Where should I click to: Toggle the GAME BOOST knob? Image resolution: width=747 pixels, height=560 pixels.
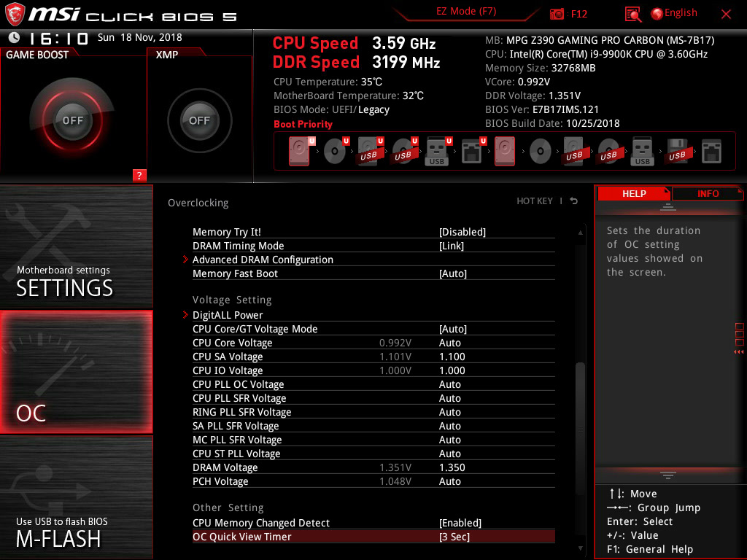72,120
